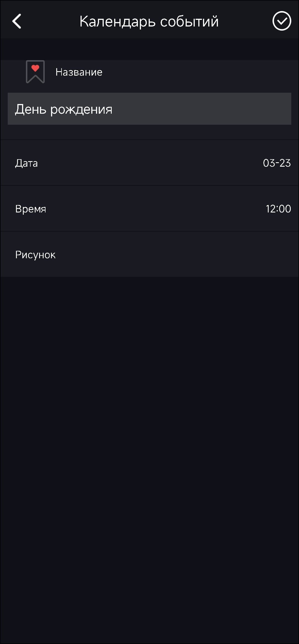
Task: Focus the "День рождения" name field
Action: click(149, 109)
